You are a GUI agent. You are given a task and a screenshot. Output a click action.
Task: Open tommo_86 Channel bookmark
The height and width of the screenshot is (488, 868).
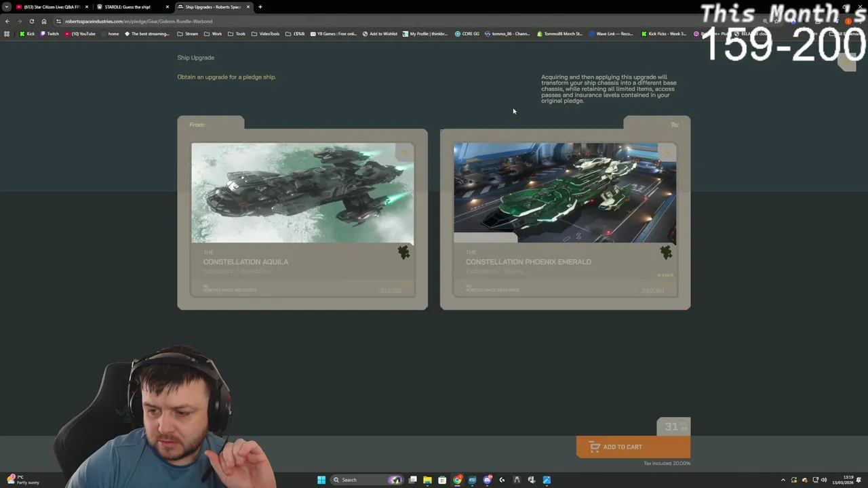point(507,34)
